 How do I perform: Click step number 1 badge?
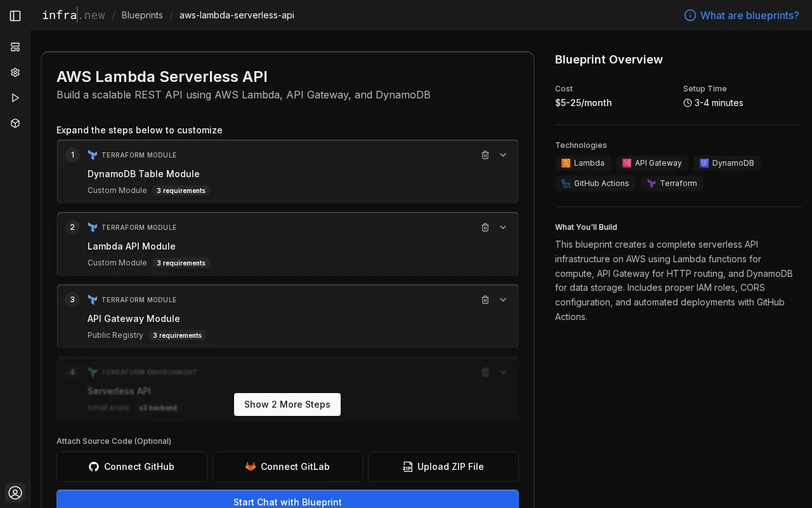coord(72,155)
